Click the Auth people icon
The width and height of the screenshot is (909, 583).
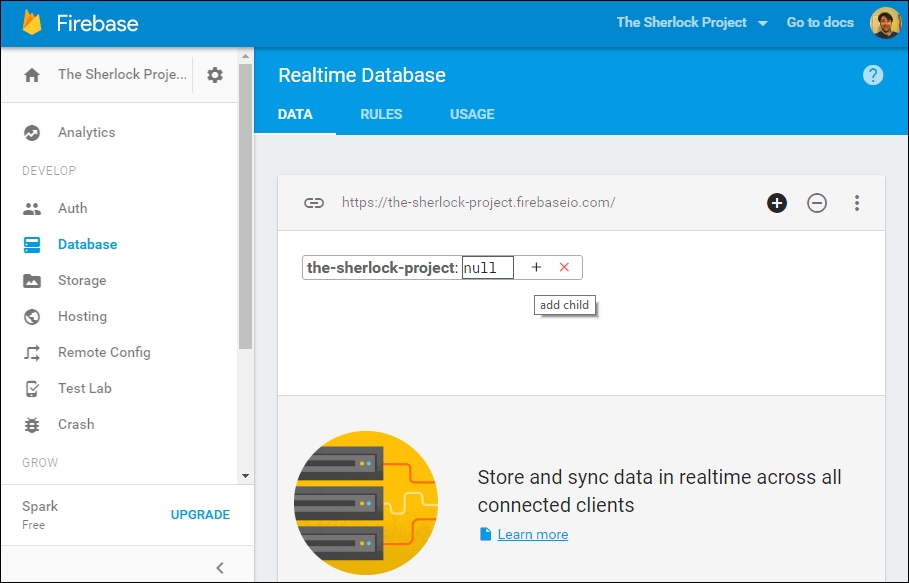32,209
